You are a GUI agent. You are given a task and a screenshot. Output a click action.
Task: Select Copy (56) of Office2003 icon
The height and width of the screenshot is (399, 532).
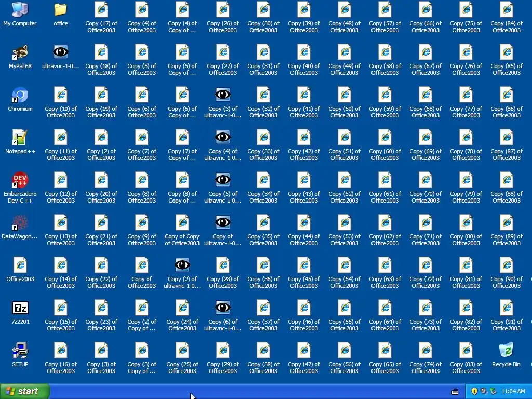click(x=344, y=351)
